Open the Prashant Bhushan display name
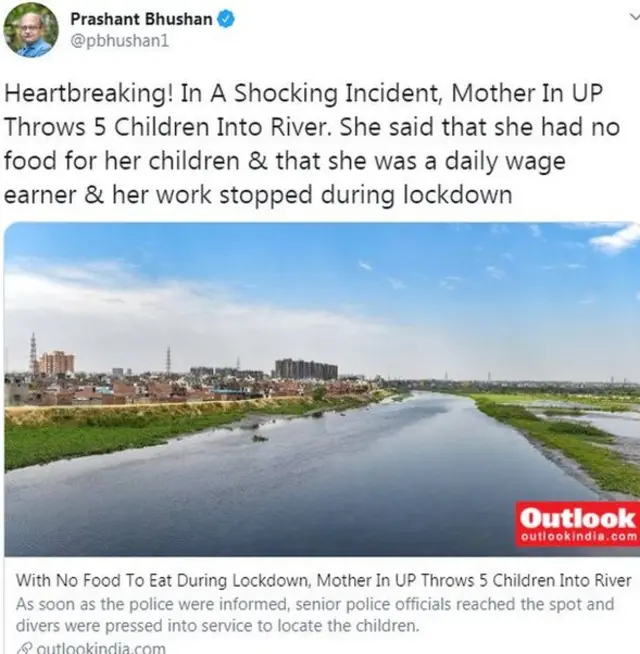 [141, 19]
